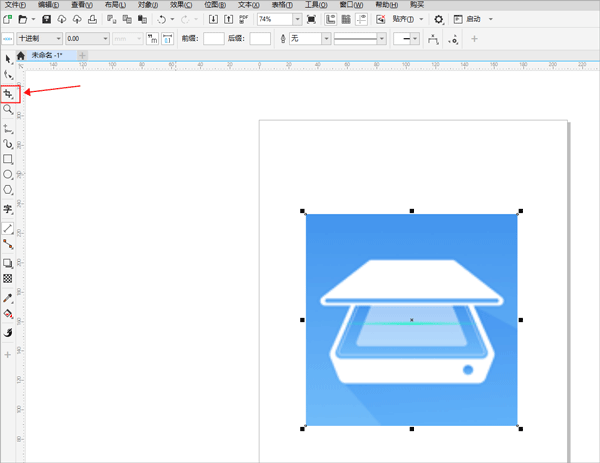Select the Crop tool in the toolbox

click(x=8, y=94)
